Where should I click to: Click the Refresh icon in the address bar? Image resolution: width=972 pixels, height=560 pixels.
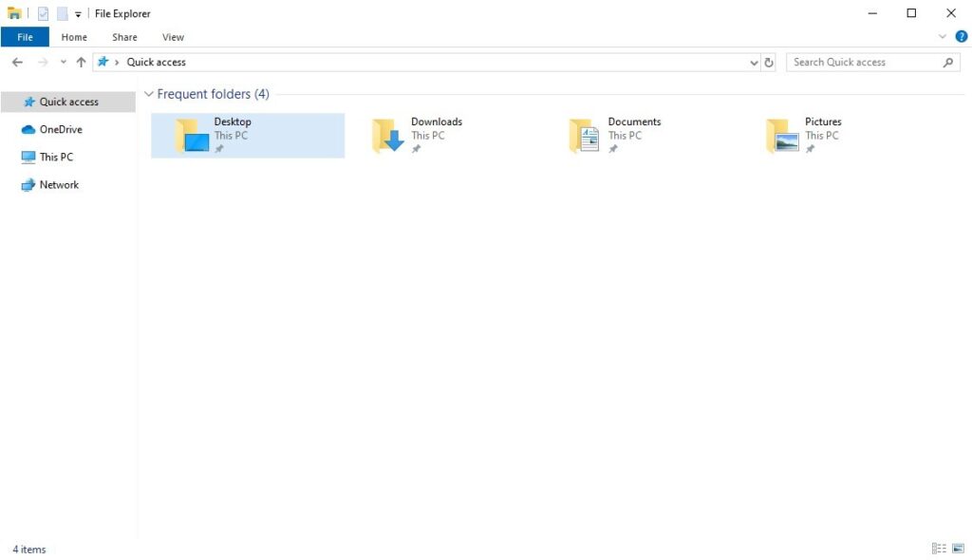point(769,62)
